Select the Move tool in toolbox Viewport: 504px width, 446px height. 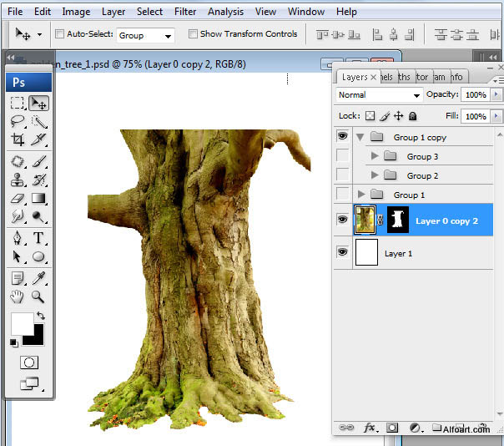pyautogui.click(x=38, y=103)
